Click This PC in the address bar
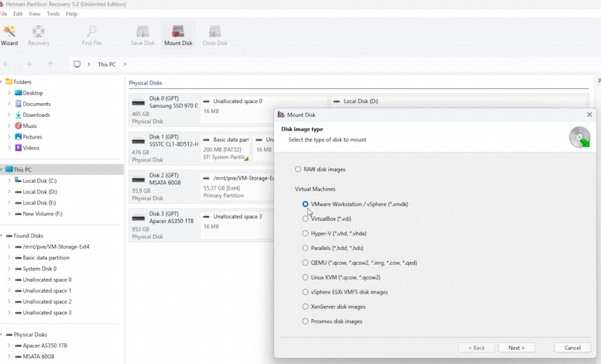Viewport: 601px width, 364px height. pyautogui.click(x=107, y=64)
